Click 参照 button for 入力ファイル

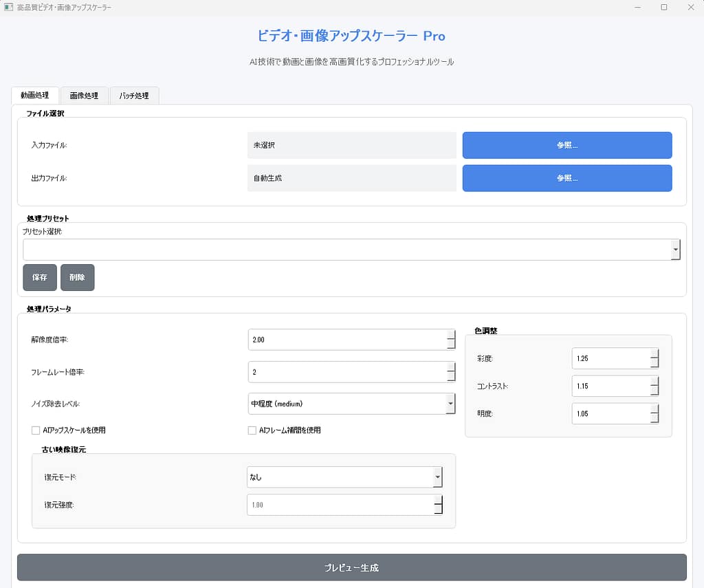(x=566, y=145)
